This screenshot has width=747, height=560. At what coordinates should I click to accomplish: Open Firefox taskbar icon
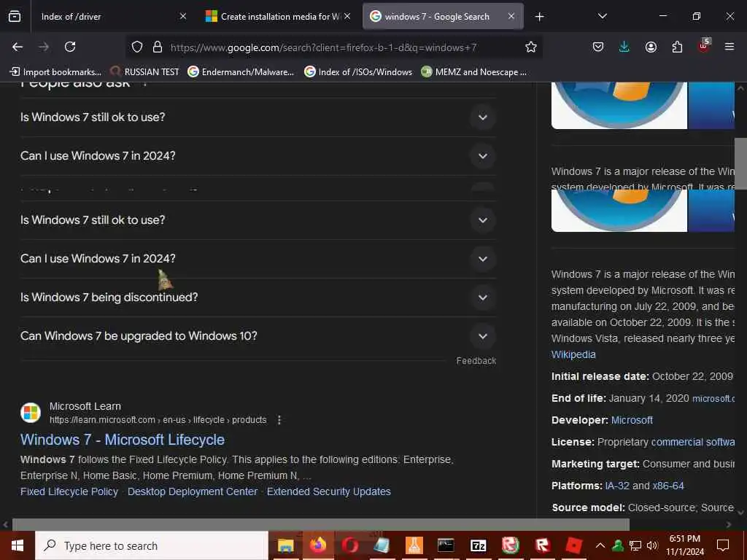coord(317,545)
